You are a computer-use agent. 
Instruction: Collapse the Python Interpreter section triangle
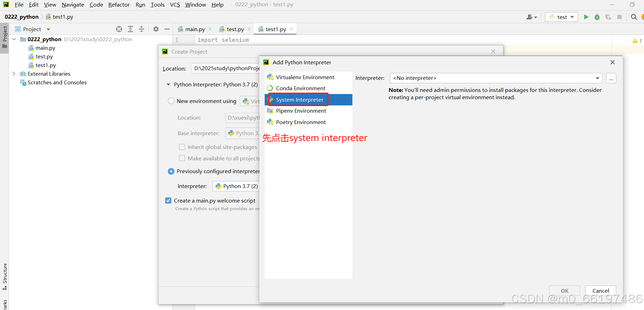(x=168, y=84)
